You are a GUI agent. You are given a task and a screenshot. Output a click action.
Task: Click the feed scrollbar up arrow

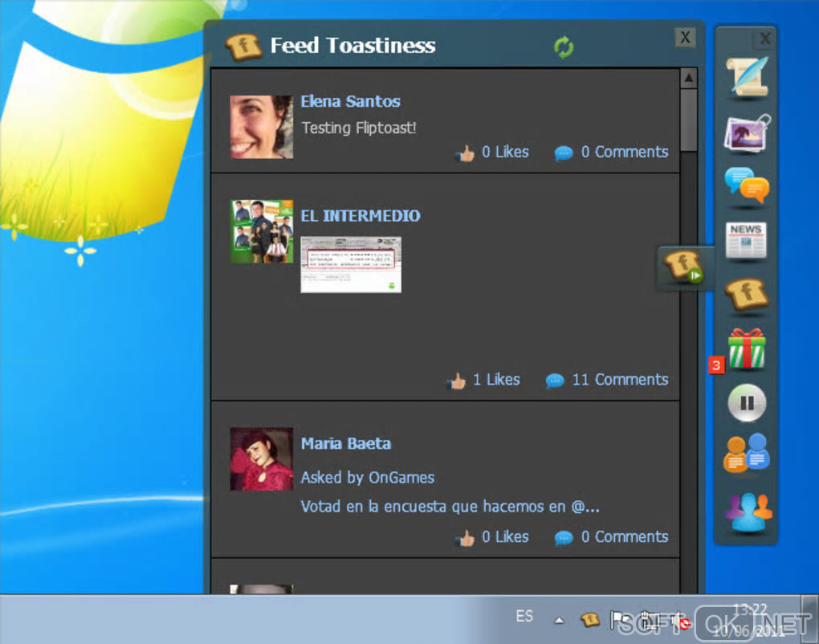click(x=689, y=79)
